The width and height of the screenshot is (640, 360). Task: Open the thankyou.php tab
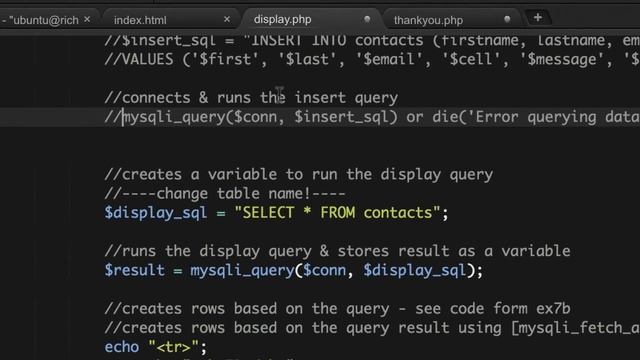[428, 20]
